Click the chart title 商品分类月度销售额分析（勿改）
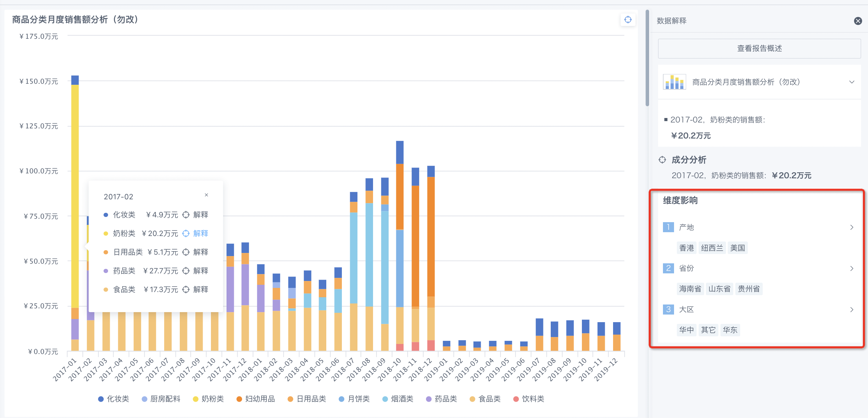 [x=75, y=20]
